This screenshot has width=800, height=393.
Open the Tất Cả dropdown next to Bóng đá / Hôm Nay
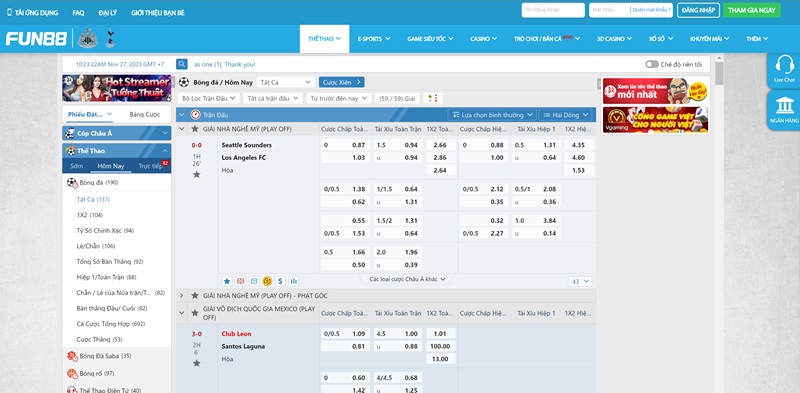(x=285, y=82)
